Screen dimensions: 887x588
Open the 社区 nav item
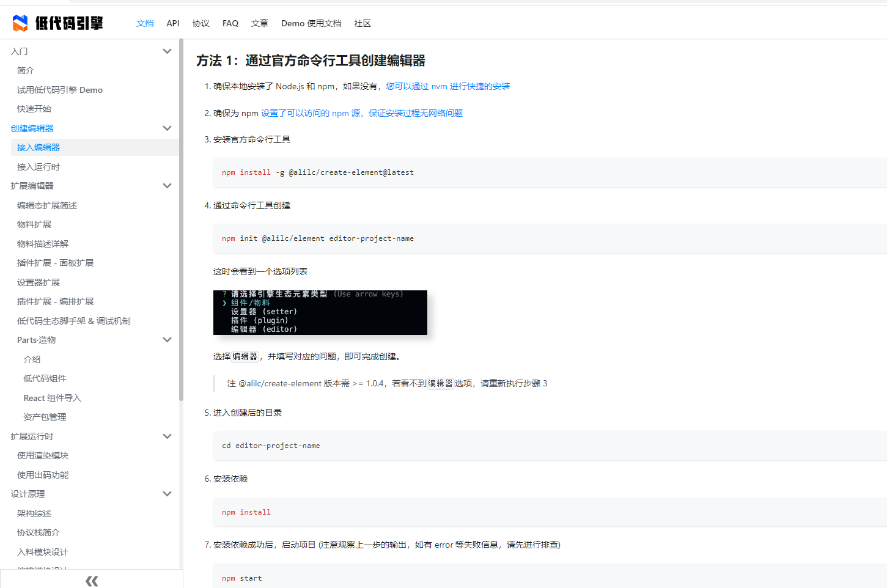click(x=363, y=23)
